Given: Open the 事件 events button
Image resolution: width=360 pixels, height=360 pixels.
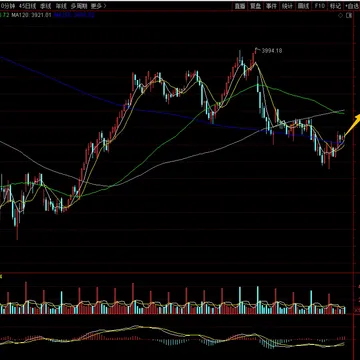Looking at the screenshot, I should pos(271,6).
